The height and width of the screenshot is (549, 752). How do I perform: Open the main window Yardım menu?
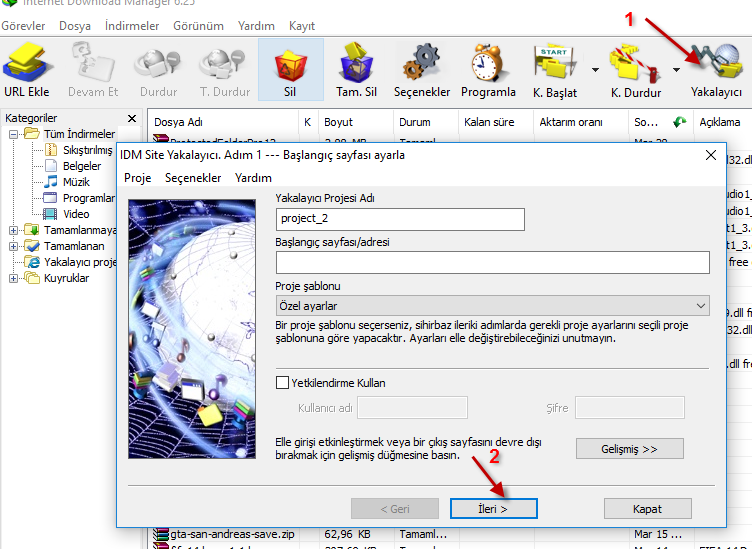pyautogui.click(x=256, y=26)
